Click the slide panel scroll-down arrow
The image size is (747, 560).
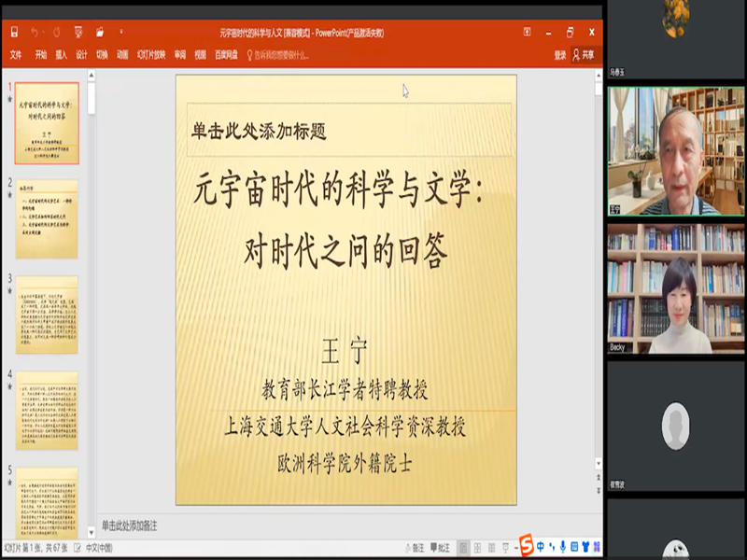pos(92,532)
